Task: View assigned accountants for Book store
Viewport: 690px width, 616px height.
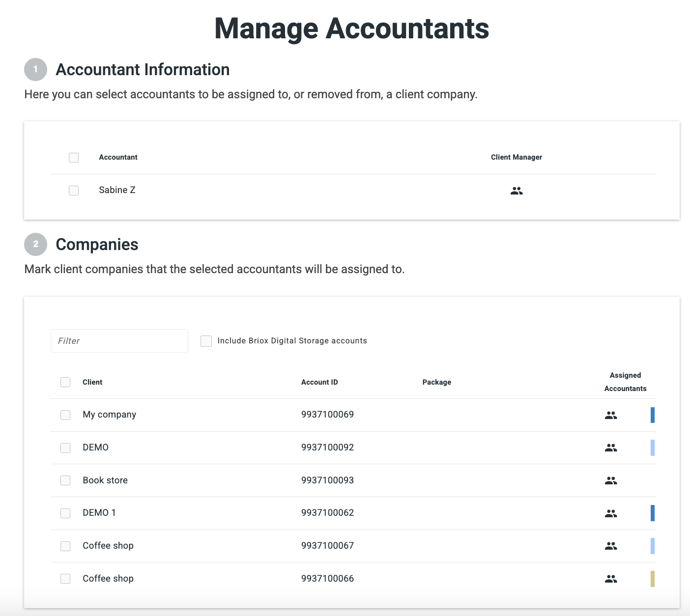Action: 610,480
